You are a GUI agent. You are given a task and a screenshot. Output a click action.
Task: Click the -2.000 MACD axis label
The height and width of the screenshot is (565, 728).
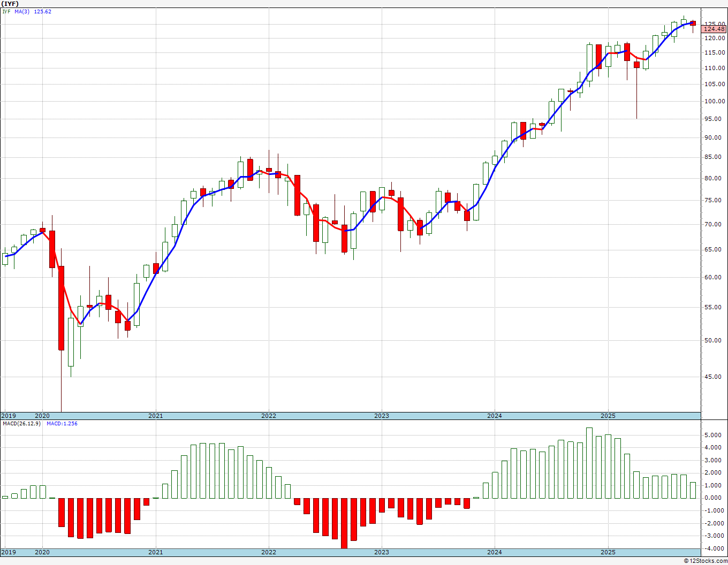click(714, 523)
